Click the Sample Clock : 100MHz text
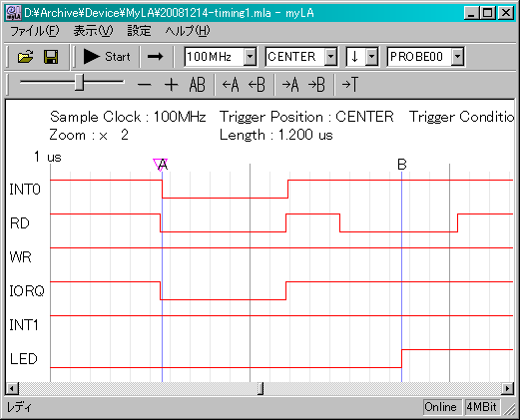Image resolution: width=520 pixels, height=420 pixels. [x=128, y=117]
